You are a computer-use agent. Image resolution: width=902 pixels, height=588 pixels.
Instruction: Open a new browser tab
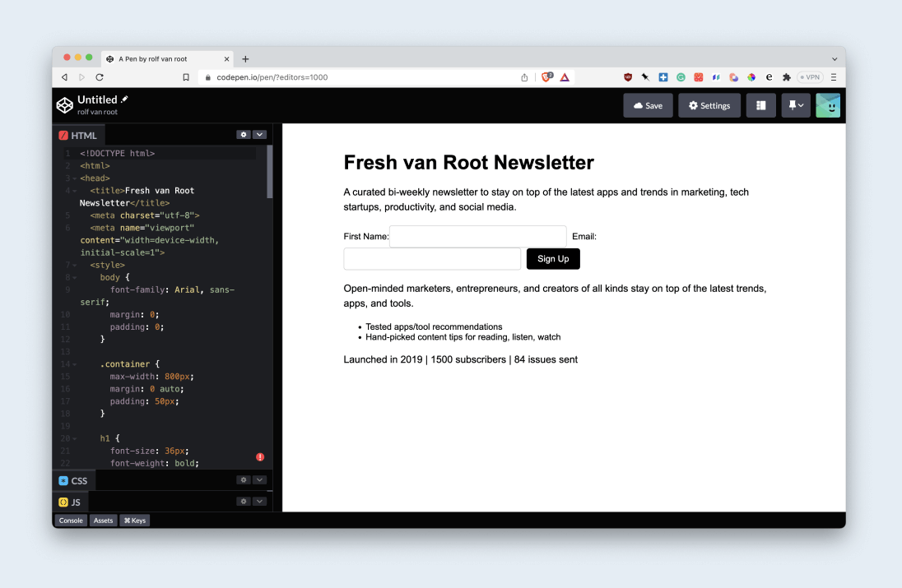pyautogui.click(x=245, y=58)
